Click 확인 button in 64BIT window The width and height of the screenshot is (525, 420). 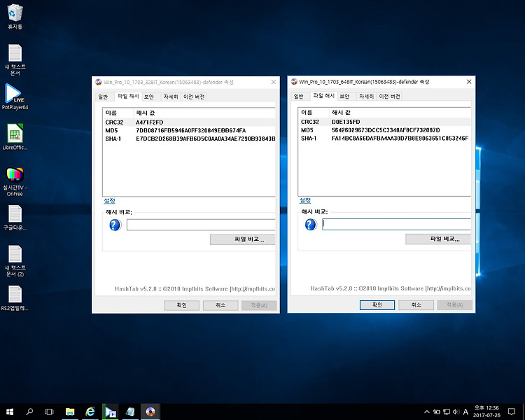pyautogui.click(x=377, y=304)
